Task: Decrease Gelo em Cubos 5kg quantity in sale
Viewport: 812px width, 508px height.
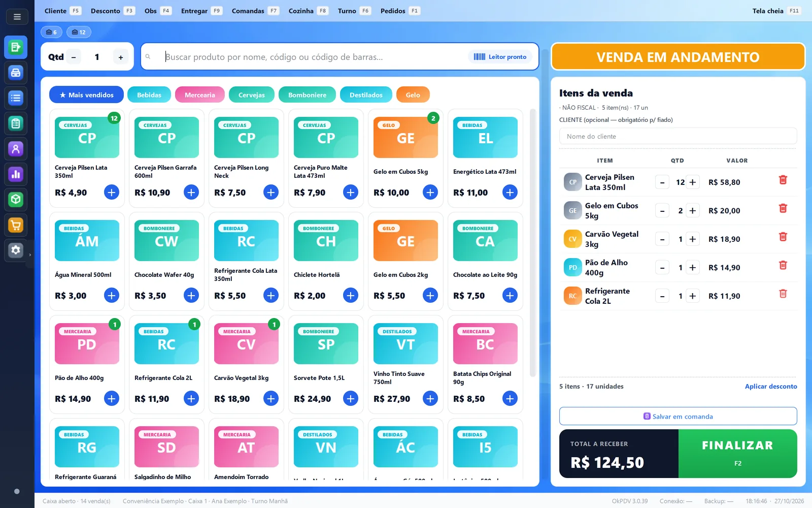Action: [x=662, y=211]
